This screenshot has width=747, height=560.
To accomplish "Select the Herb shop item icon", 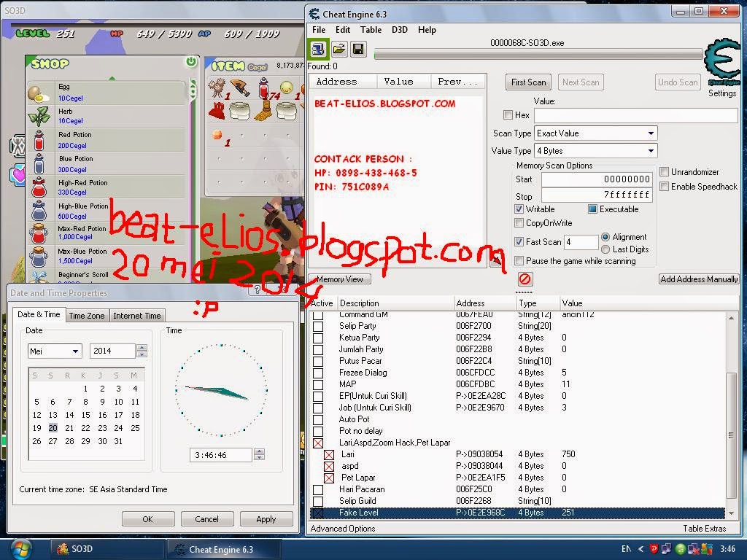I will pos(39,116).
